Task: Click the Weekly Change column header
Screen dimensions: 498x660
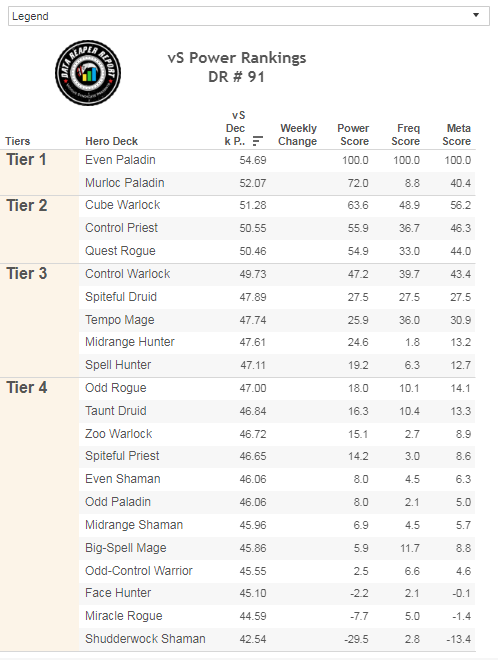Action: [298, 135]
